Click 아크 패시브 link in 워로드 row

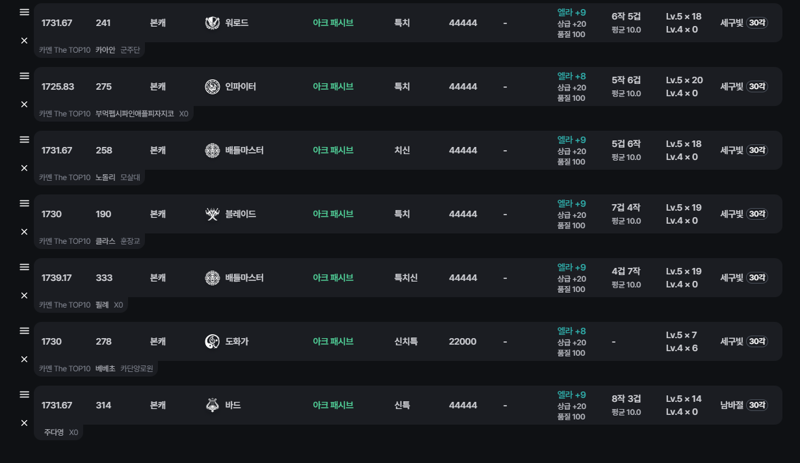tap(333, 22)
